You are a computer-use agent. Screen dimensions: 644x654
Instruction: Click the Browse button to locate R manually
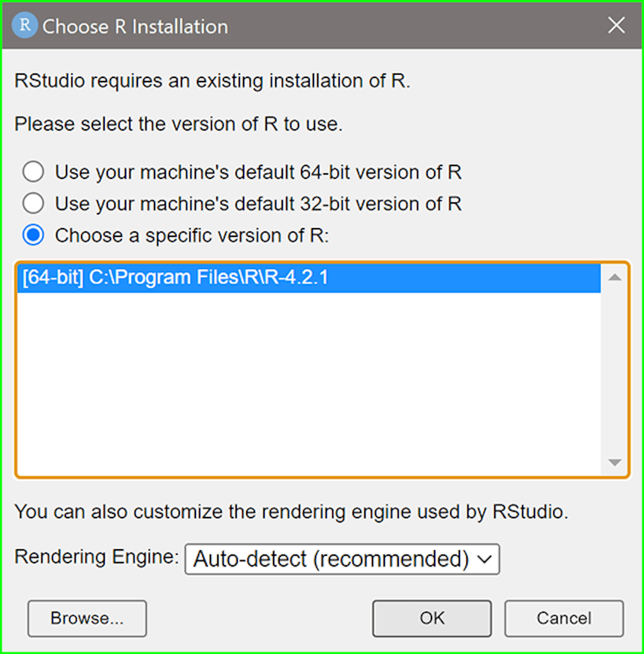87,618
